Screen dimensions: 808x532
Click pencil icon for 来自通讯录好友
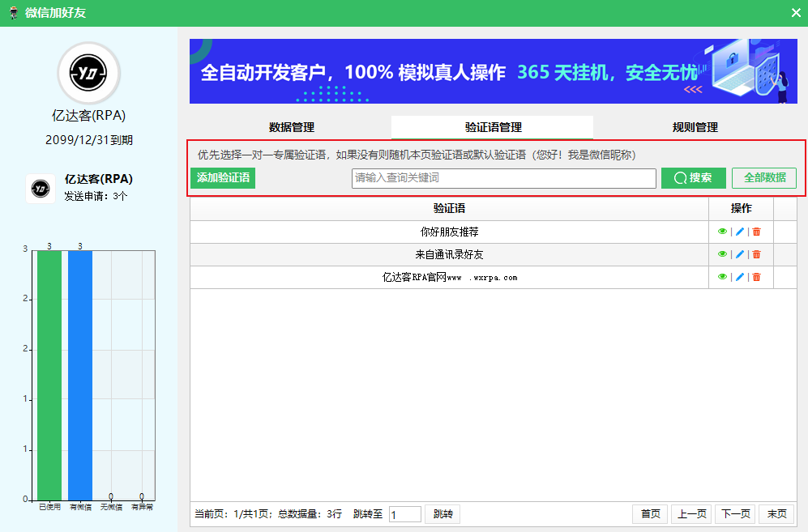click(x=739, y=254)
